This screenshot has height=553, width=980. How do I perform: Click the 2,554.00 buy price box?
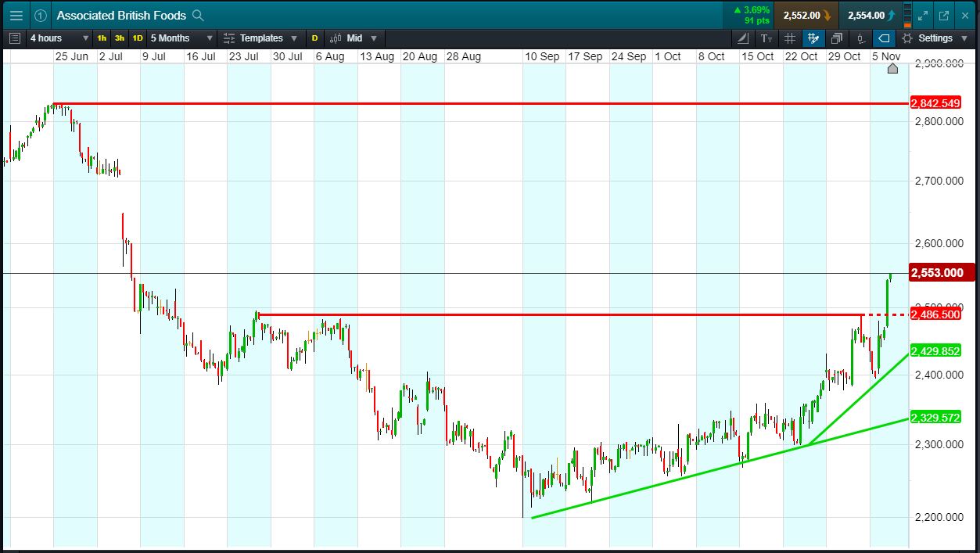(871, 15)
